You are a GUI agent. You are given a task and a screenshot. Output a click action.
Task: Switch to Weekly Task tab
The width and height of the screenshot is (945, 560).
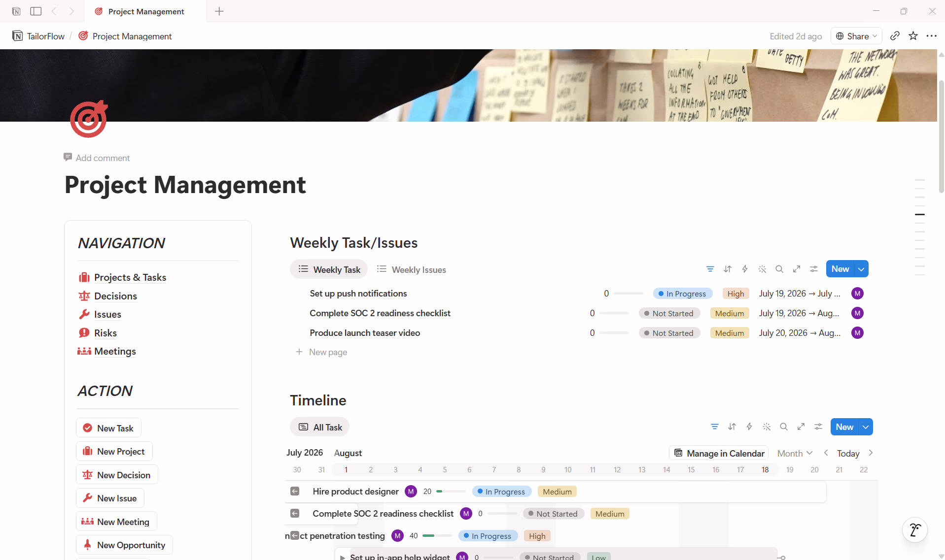[x=329, y=269]
